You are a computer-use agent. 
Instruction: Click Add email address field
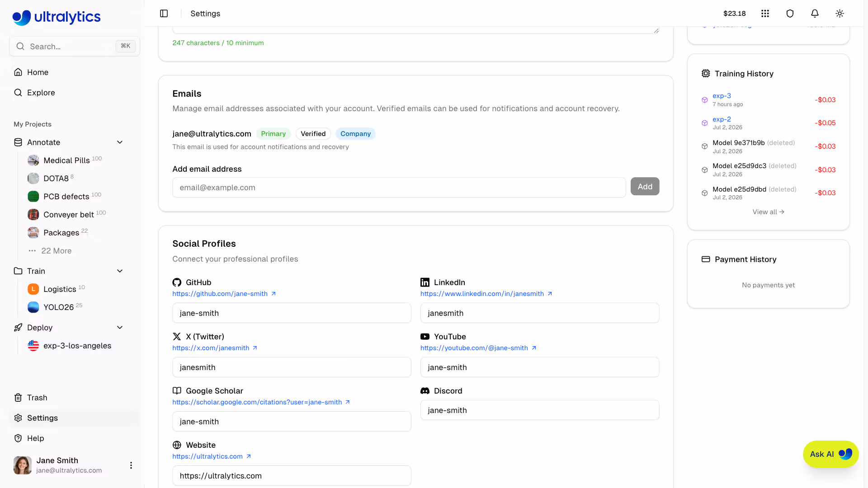399,188
